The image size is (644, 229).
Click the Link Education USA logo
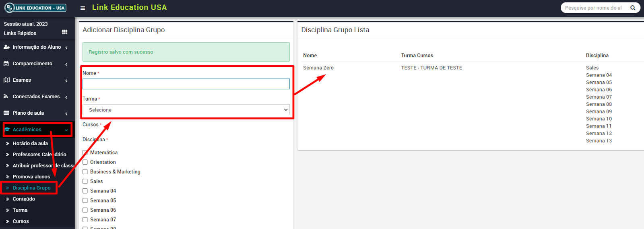coord(35,8)
